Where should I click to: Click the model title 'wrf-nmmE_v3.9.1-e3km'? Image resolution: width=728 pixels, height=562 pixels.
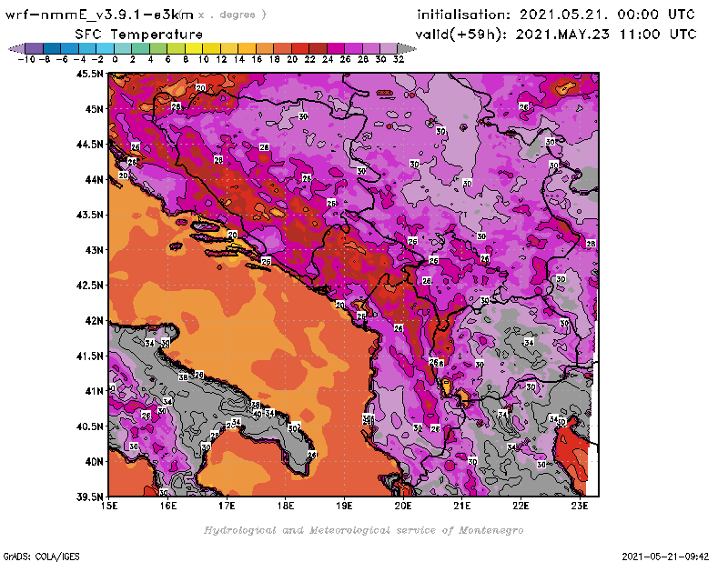99,15
